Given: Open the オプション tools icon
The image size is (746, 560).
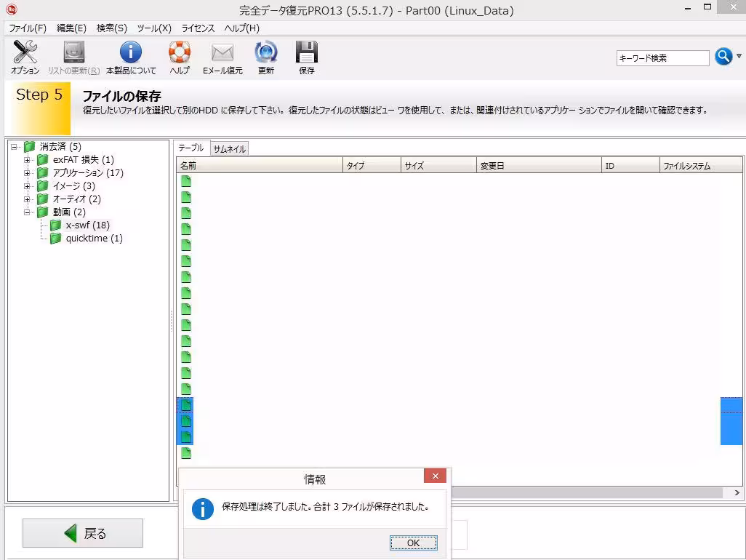Looking at the screenshot, I should 25,53.
